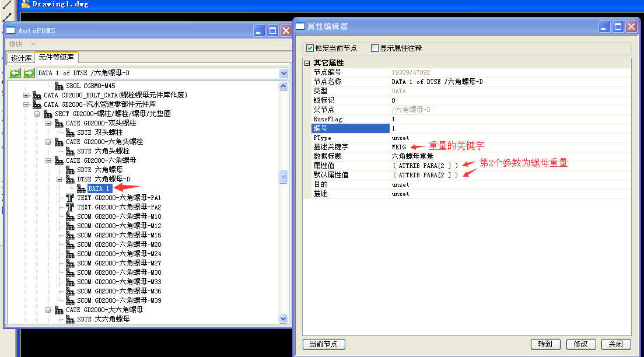Click the node icon beside DATA 1
Screen dimensions: 644x357
point(81,188)
